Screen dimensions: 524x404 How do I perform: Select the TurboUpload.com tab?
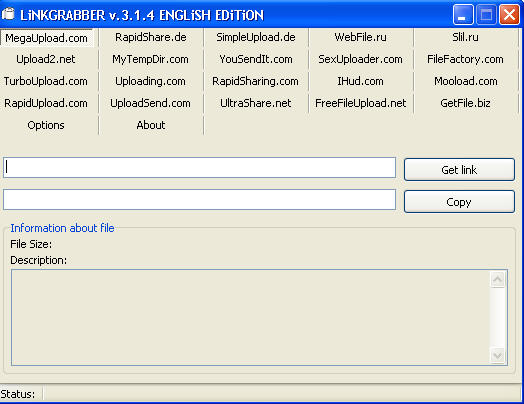pyautogui.click(x=46, y=81)
